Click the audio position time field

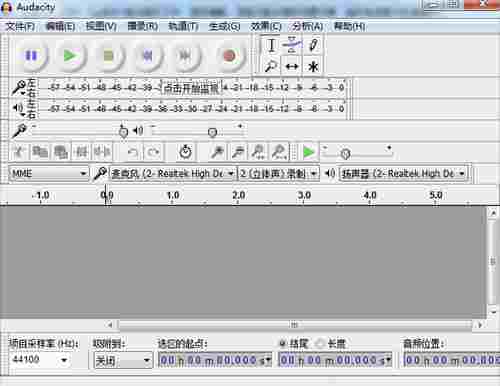pos(451,360)
